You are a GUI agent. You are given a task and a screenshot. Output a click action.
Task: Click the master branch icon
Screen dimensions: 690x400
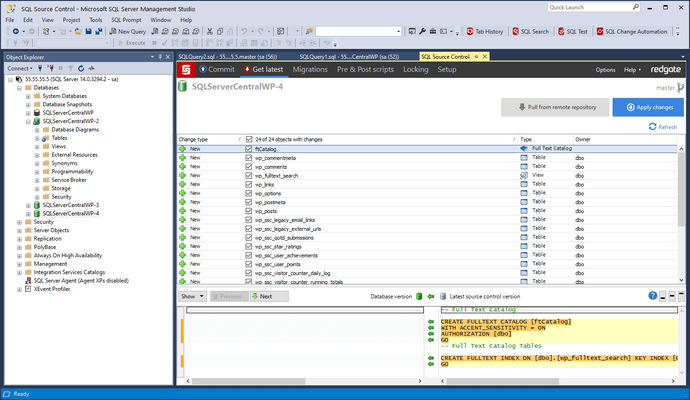click(680, 88)
